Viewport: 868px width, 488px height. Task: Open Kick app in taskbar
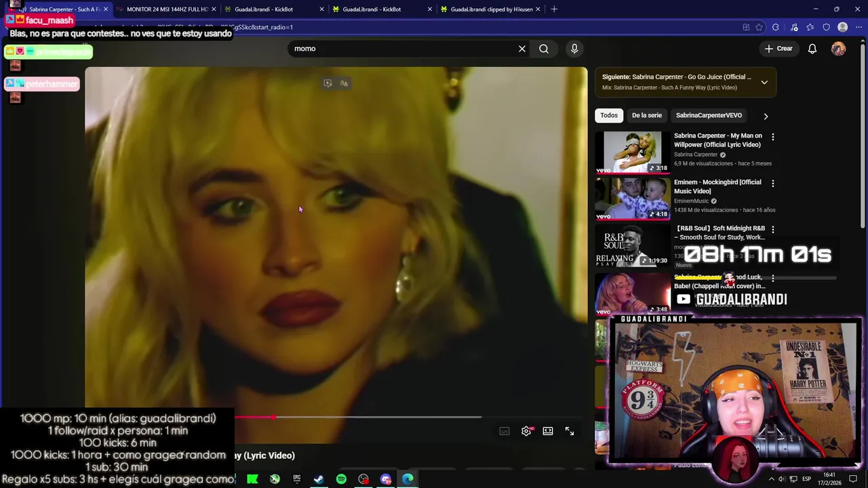[252, 479]
